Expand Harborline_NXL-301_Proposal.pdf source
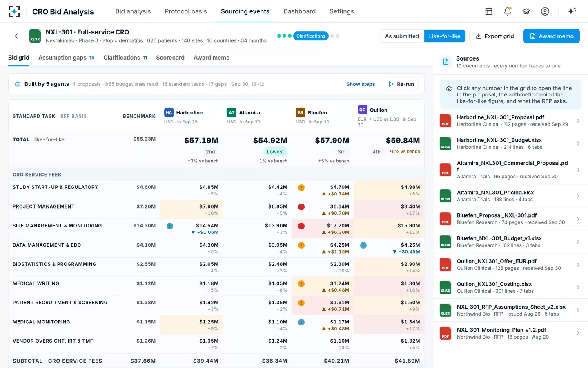588x368 pixels. (510, 121)
